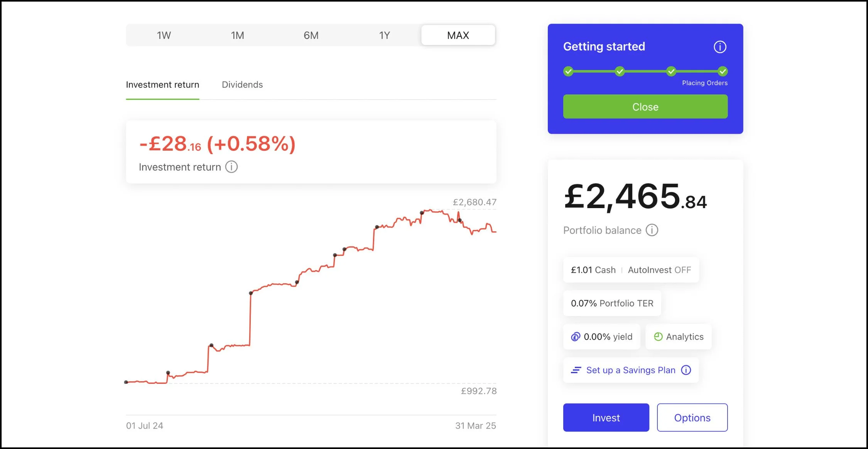Click the yield coin icon
This screenshot has height=449, width=868.
click(x=575, y=337)
